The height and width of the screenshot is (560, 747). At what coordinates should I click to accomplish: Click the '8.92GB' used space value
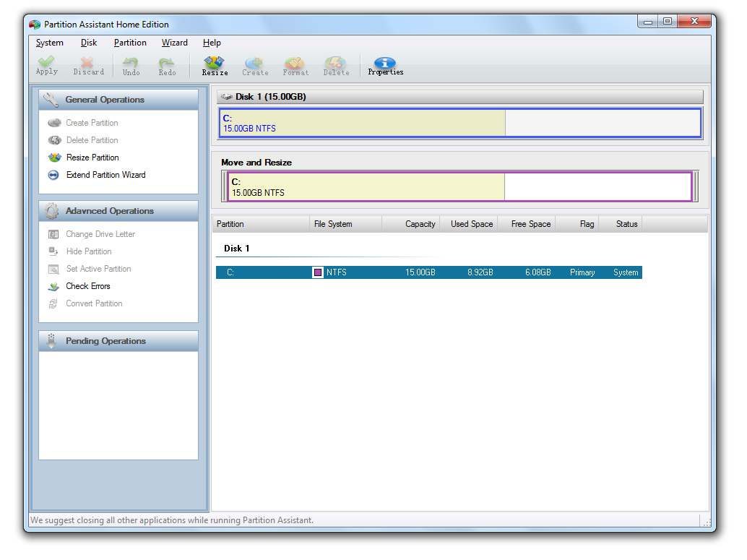(x=480, y=272)
